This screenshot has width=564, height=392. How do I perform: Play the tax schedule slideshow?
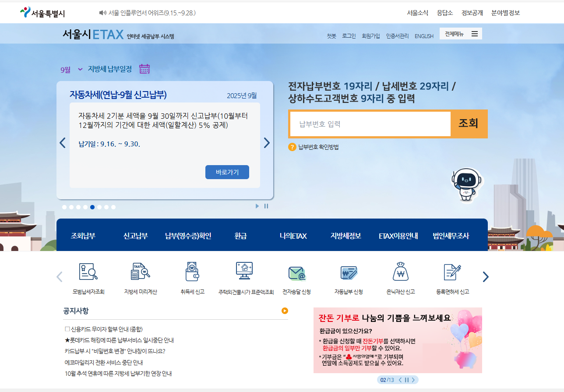coord(257,206)
